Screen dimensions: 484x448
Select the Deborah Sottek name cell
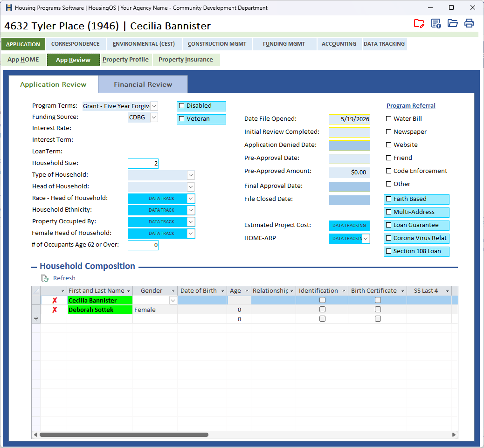(100, 310)
